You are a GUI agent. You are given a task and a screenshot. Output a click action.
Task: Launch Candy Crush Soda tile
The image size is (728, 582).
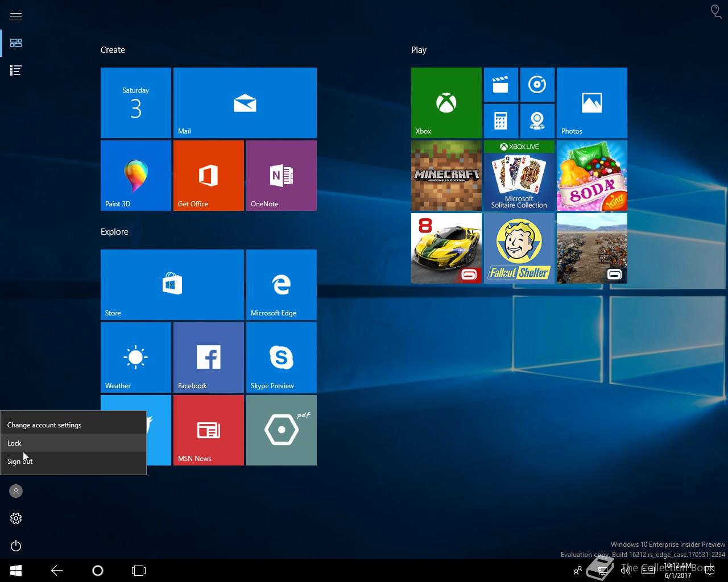click(x=592, y=176)
